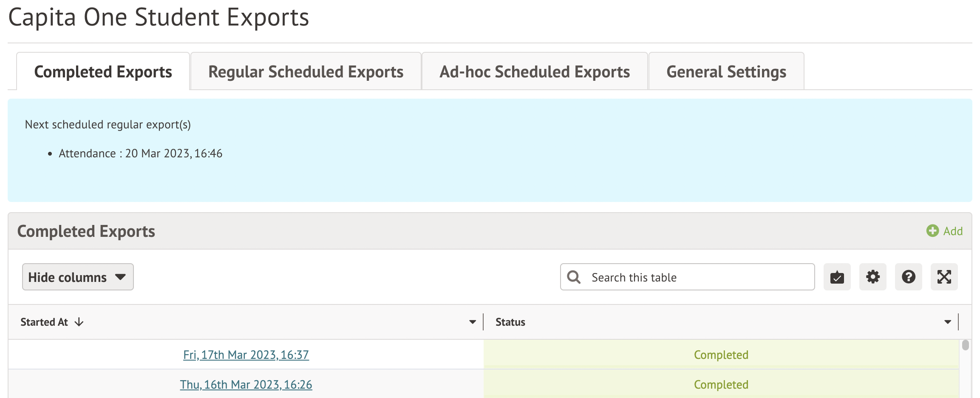980x398 pixels.
Task: Click the Completed status of the 17th Mar row
Action: pos(721,355)
